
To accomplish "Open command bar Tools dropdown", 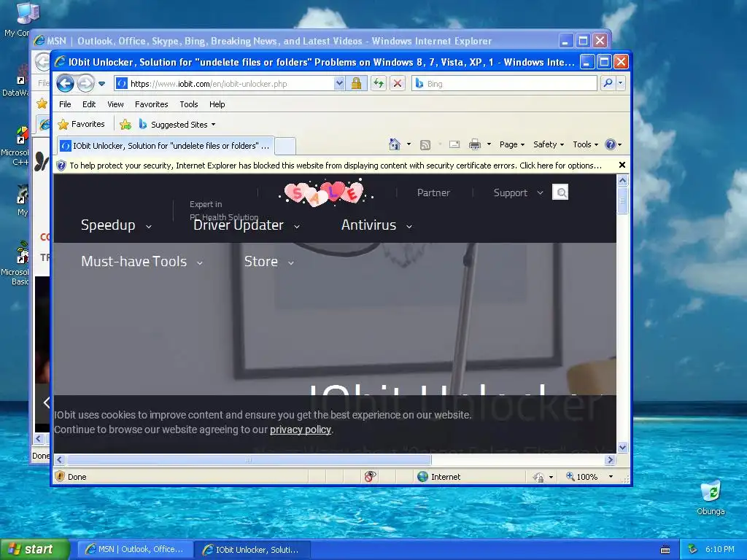I will (x=585, y=144).
